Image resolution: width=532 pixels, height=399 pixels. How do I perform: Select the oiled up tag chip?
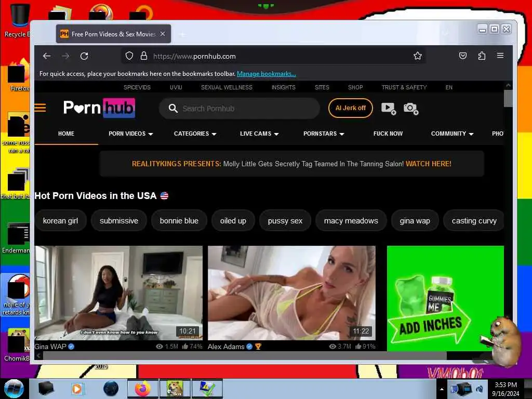[233, 221]
